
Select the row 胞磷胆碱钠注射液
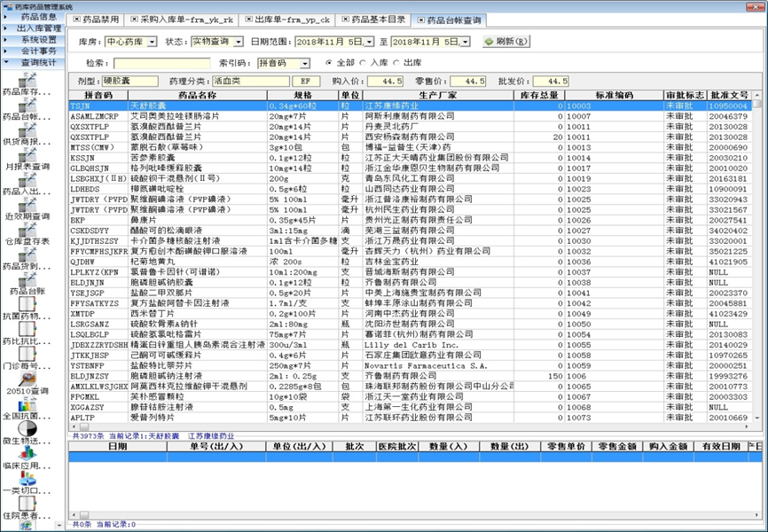point(411,376)
